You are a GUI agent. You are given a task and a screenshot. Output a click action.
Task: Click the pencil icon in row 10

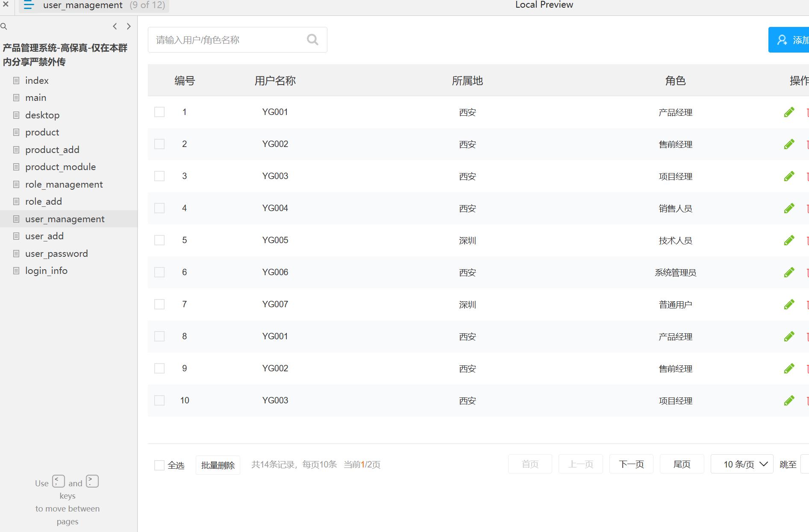pos(789,400)
